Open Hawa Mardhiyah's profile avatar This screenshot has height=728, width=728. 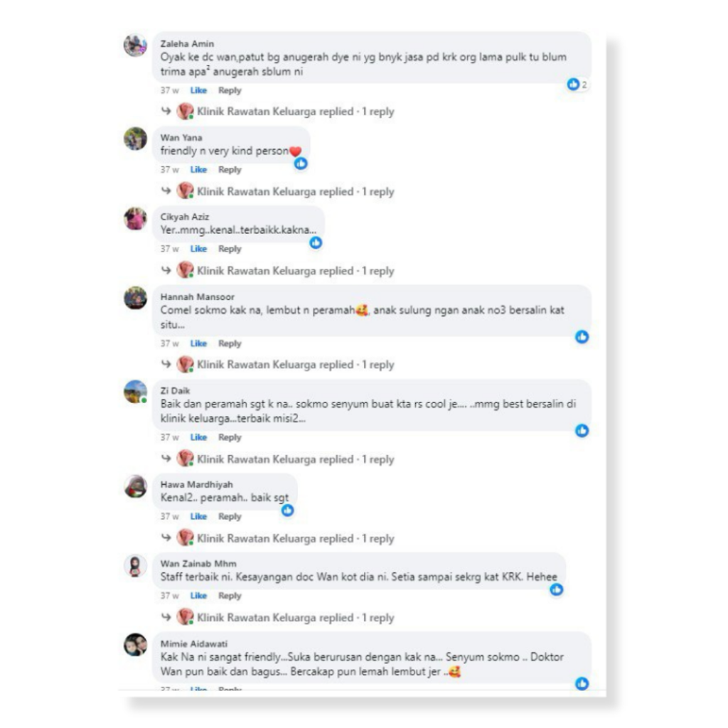point(135,486)
